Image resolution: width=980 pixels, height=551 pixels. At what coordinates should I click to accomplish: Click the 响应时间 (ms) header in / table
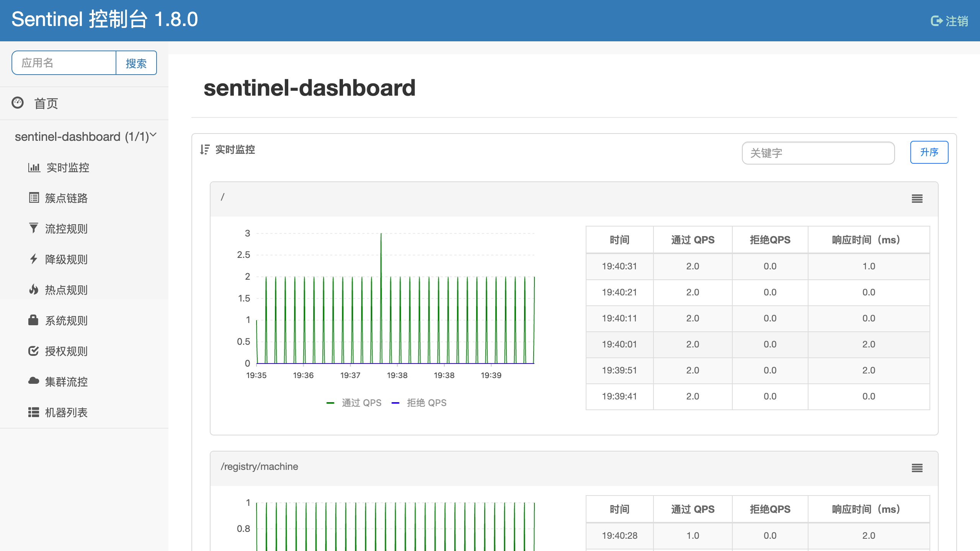point(869,240)
